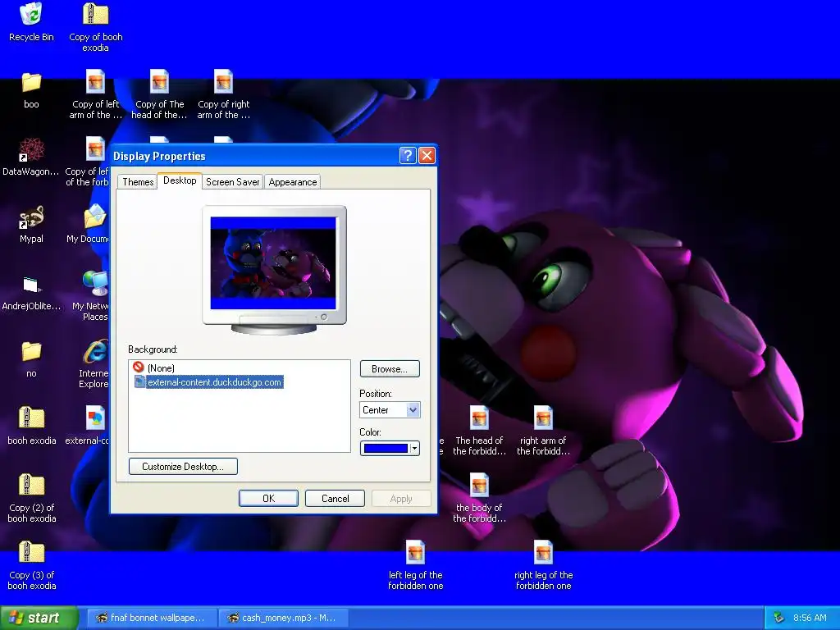Click the taskbar clock showing 8:56 AM

click(x=810, y=618)
